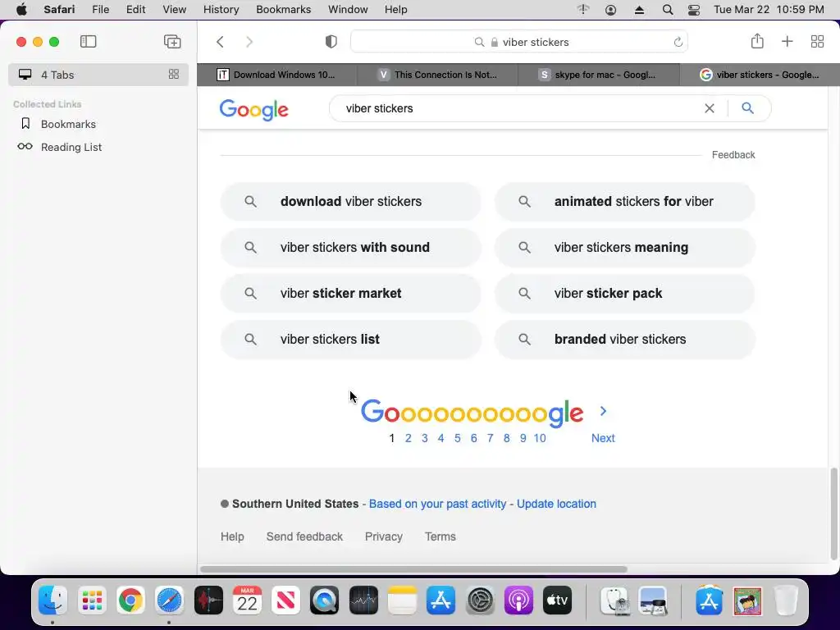The height and width of the screenshot is (630, 840).
Task: Open the File menu
Action: (x=100, y=10)
